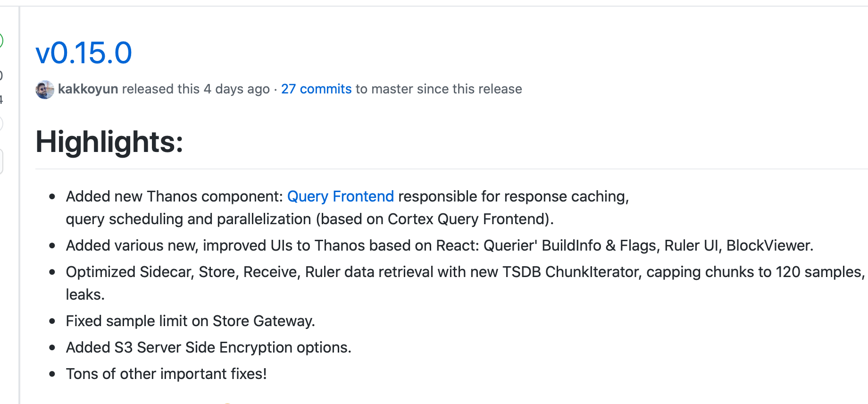Click the rounded button on the left edge

(x=1, y=160)
